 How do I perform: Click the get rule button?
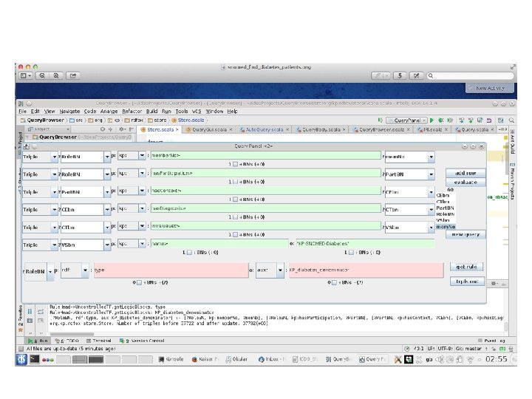(x=466, y=267)
